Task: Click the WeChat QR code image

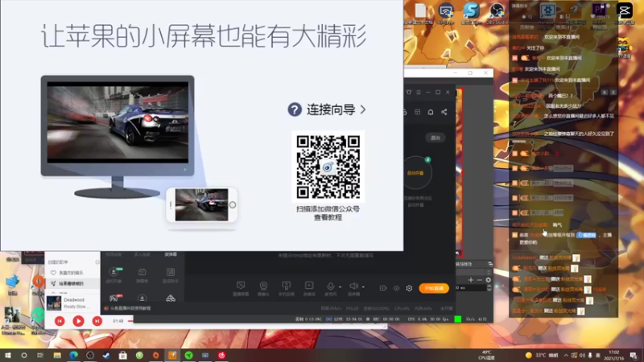Action: pos(328,167)
